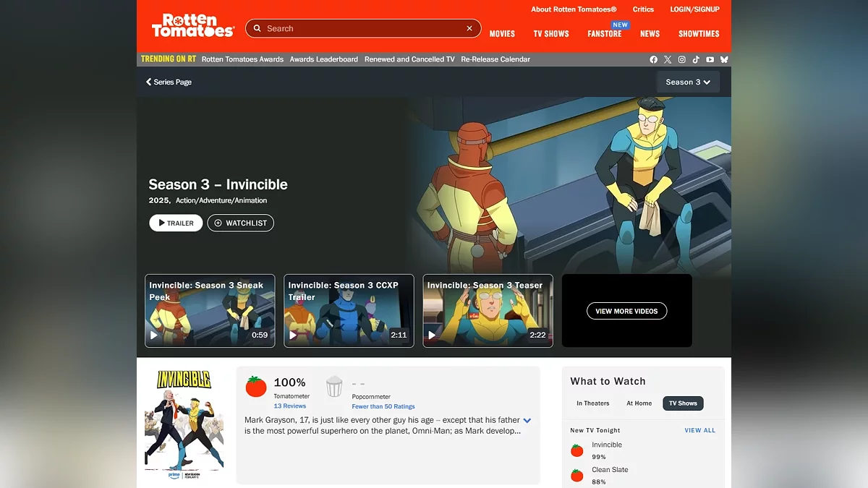Open Season 3 Sneak Peek thumbnail title
868x488 pixels.
(206, 291)
